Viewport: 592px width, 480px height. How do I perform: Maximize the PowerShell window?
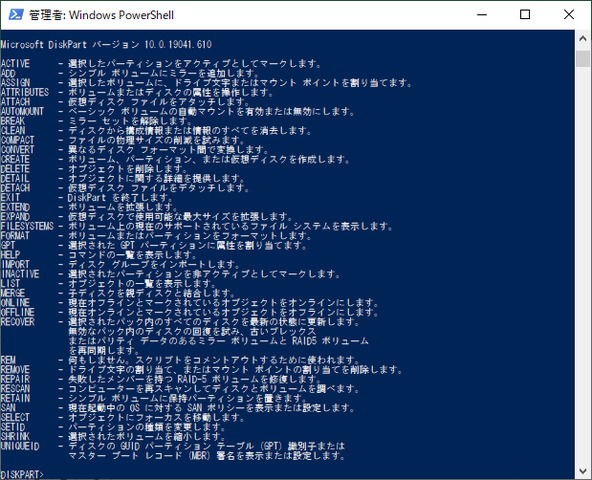click(525, 15)
